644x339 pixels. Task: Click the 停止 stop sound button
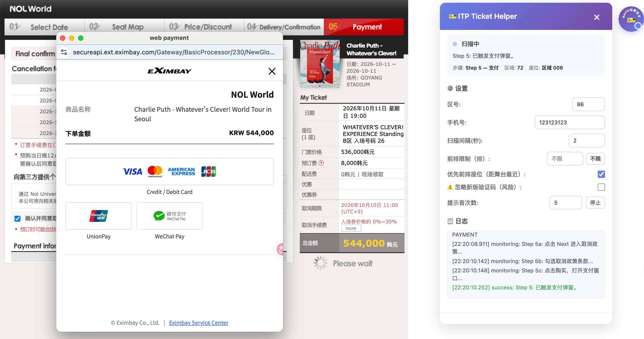pos(595,203)
